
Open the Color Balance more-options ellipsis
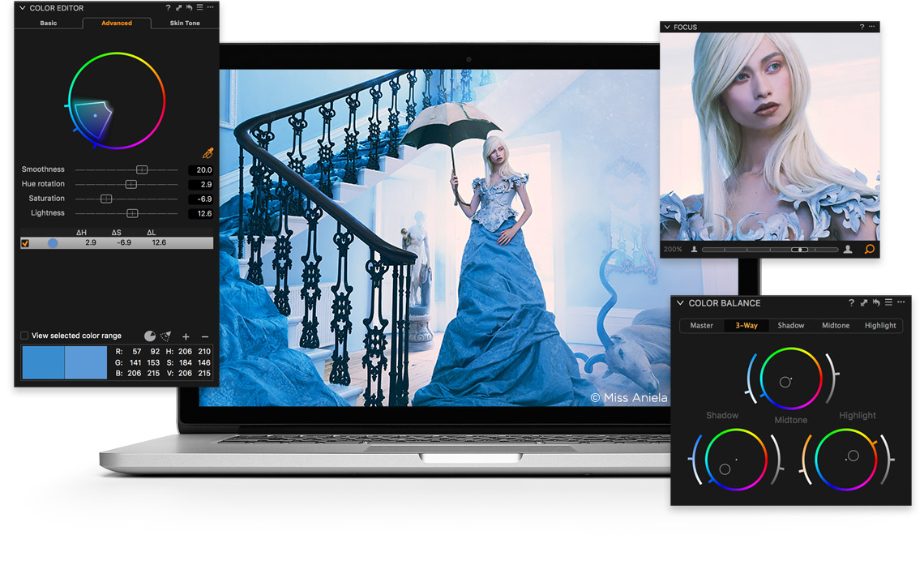coord(901,302)
